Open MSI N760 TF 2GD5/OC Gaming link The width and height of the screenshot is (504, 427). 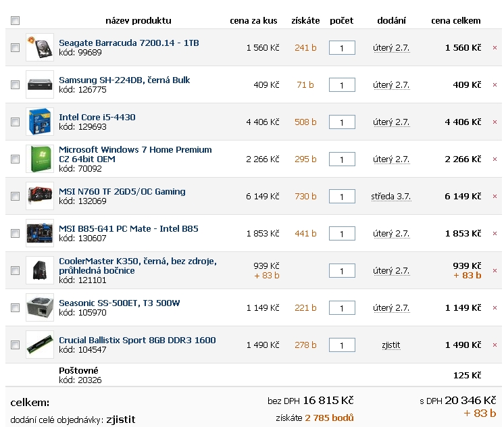click(x=122, y=191)
